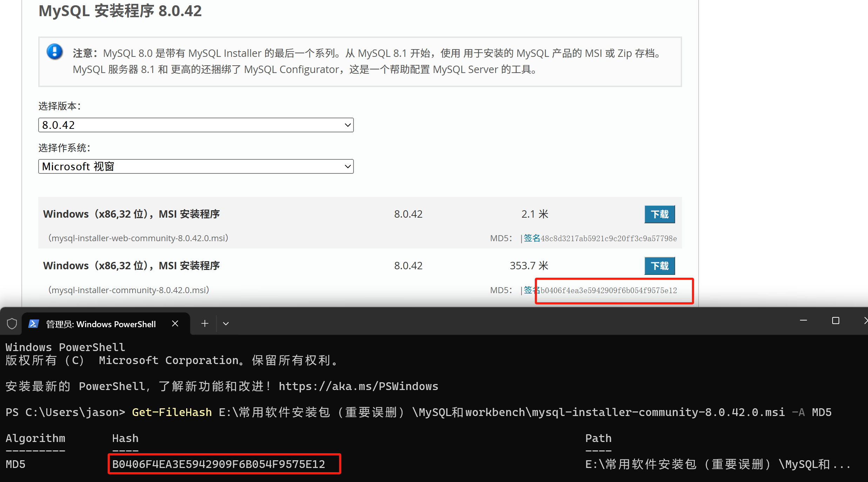Click the Get-FileHash command text
The image size is (868, 482).
(172, 412)
